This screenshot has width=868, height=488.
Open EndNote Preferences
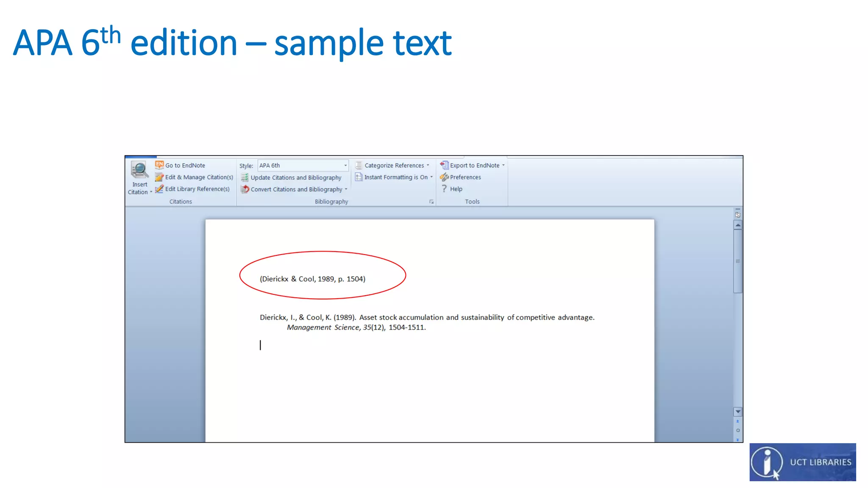[x=465, y=177]
